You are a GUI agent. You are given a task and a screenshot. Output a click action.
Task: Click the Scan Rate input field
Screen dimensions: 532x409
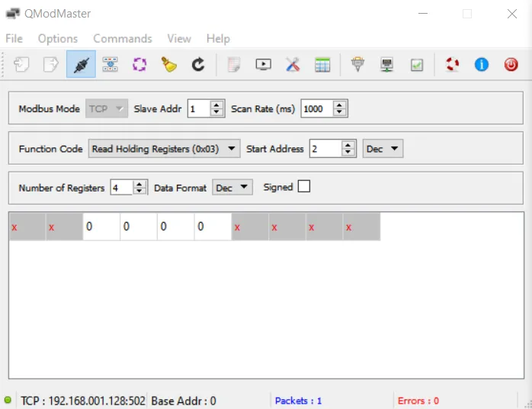click(x=317, y=109)
